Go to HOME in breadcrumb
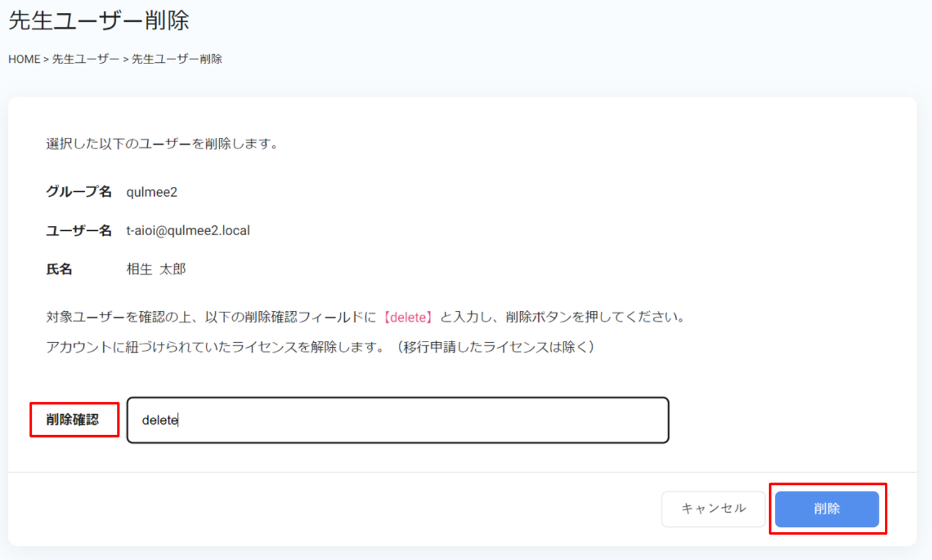932x560 pixels. click(x=24, y=59)
